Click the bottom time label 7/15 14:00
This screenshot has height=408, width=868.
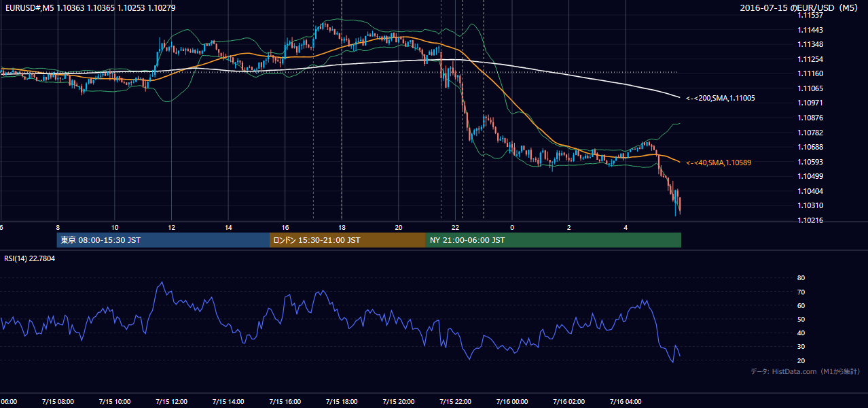[228, 401]
